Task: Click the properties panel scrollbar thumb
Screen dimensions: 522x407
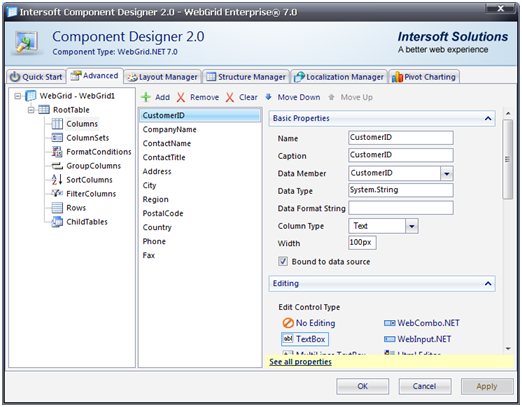Action: [508, 159]
